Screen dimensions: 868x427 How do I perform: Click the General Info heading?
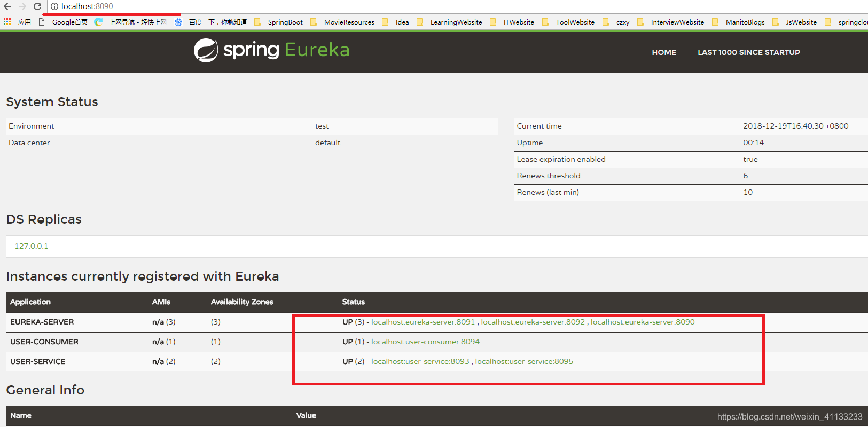tap(45, 390)
